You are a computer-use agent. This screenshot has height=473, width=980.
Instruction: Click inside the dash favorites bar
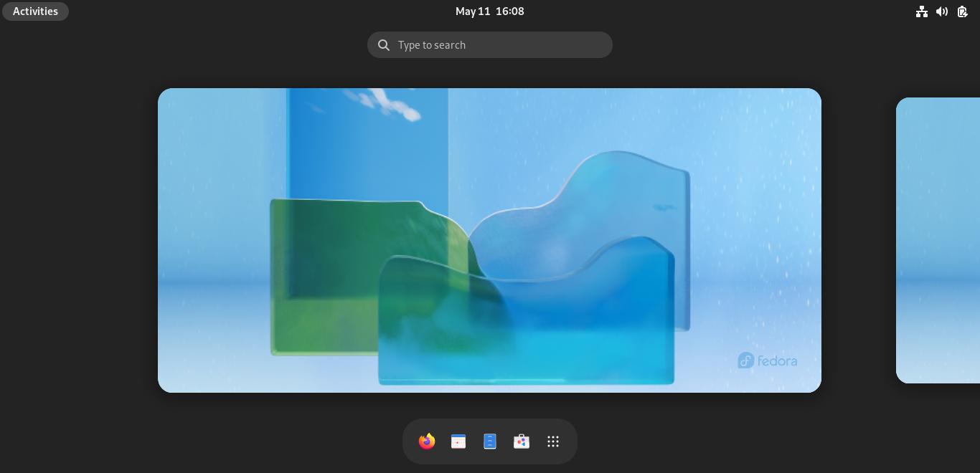coord(490,441)
